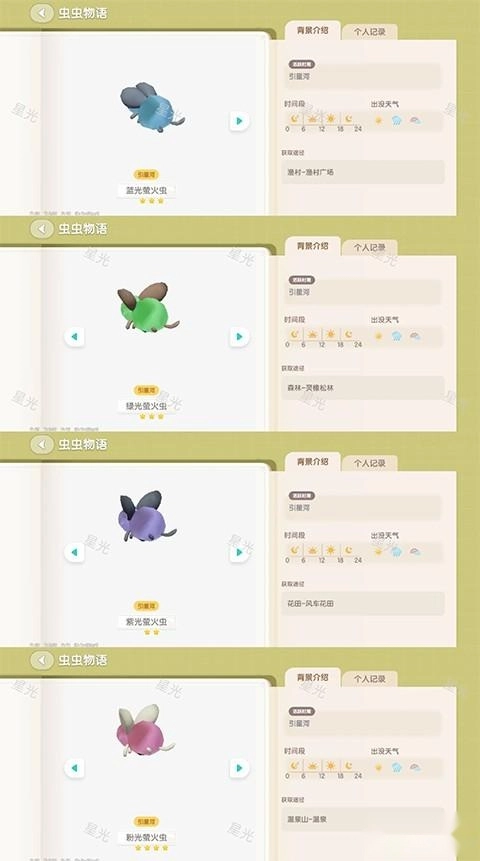Select 背景介绍 tab in the purple firefly panel

pos(312,462)
